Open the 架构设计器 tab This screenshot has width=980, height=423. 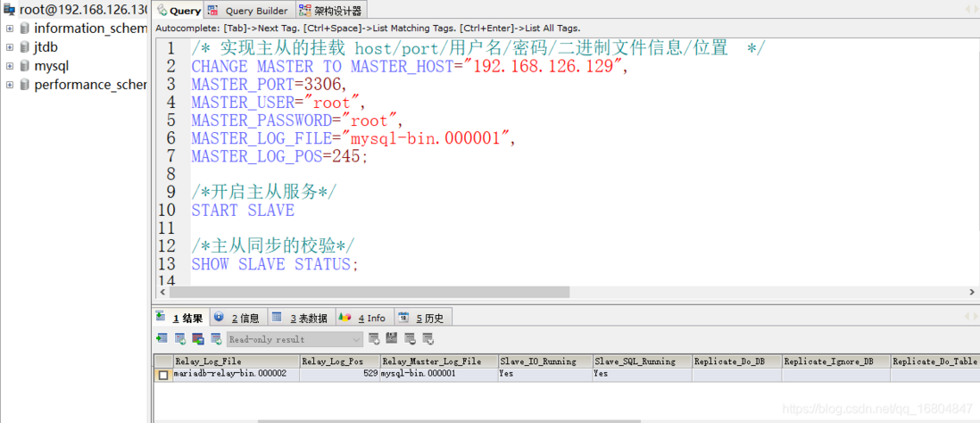(x=330, y=11)
